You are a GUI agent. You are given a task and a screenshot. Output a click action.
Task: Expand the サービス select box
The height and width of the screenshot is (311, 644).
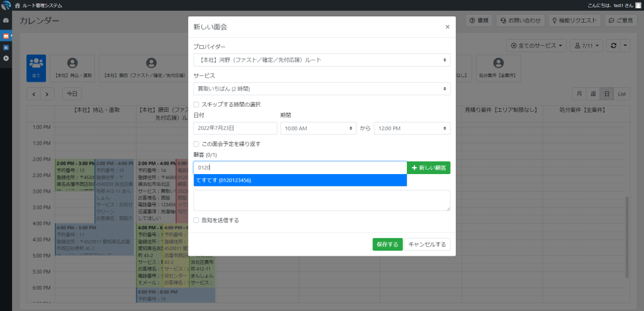[x=321, y=89]
